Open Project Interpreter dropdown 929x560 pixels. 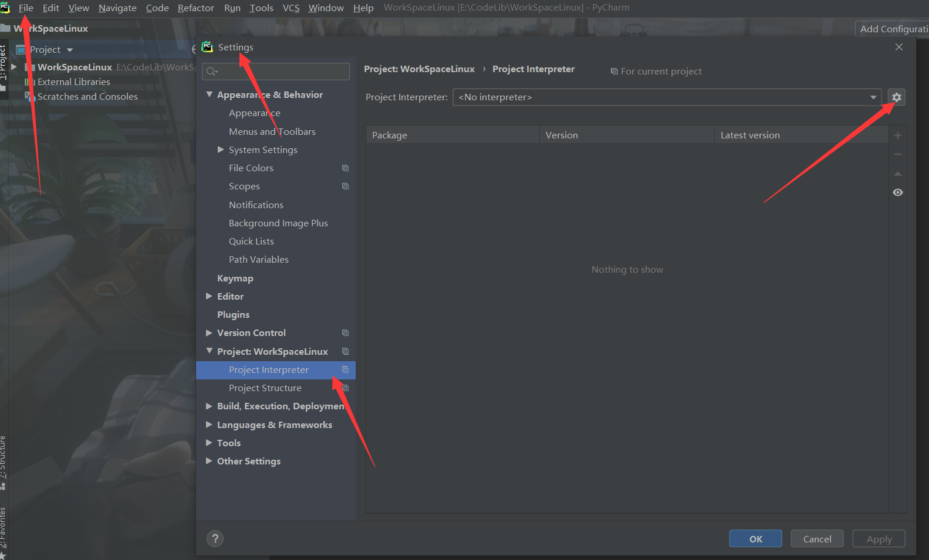(873, 97)
